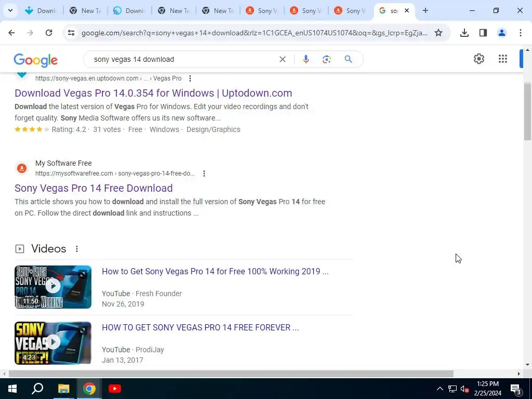Click the scroll down arrow

click(x=527, y=365)
